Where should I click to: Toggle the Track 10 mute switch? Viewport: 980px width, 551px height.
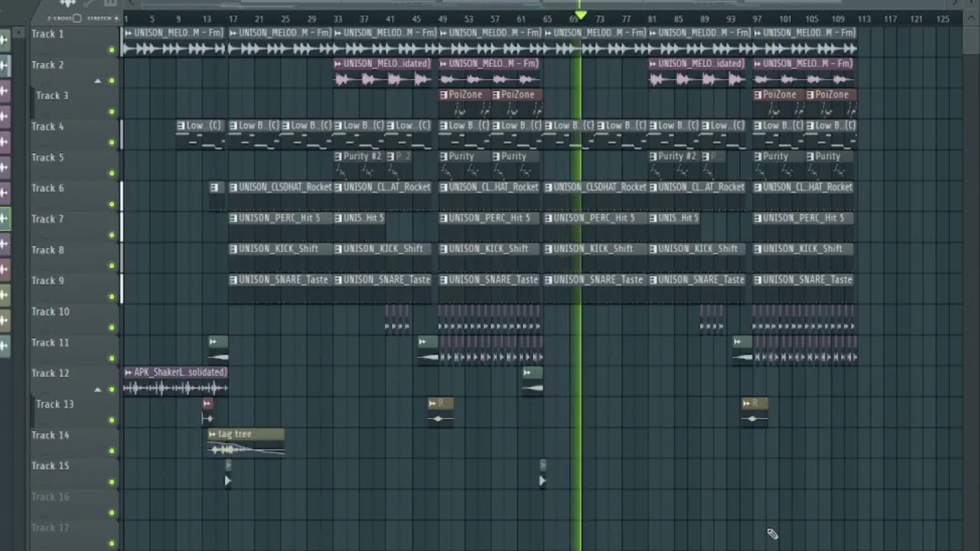coord(112,328)
